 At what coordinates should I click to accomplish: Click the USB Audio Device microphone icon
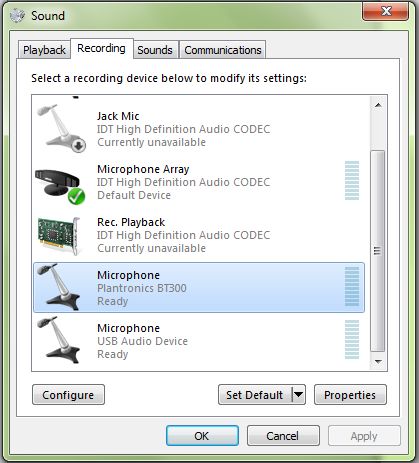(59, 340)
